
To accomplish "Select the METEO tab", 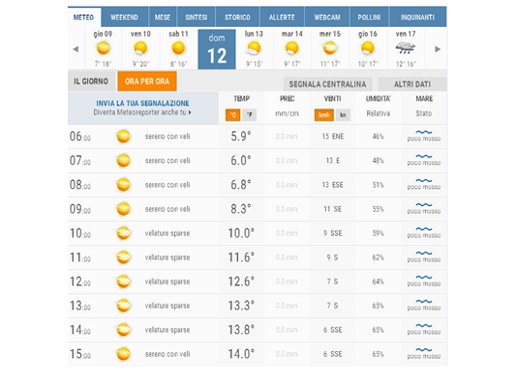I will point(84,17).
